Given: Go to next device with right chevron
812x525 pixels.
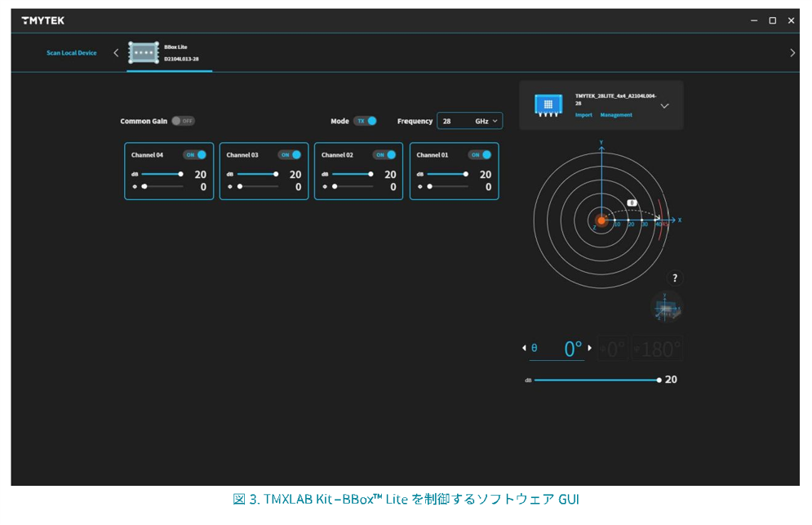Looking at the screenshot, I should click(792, 53).
